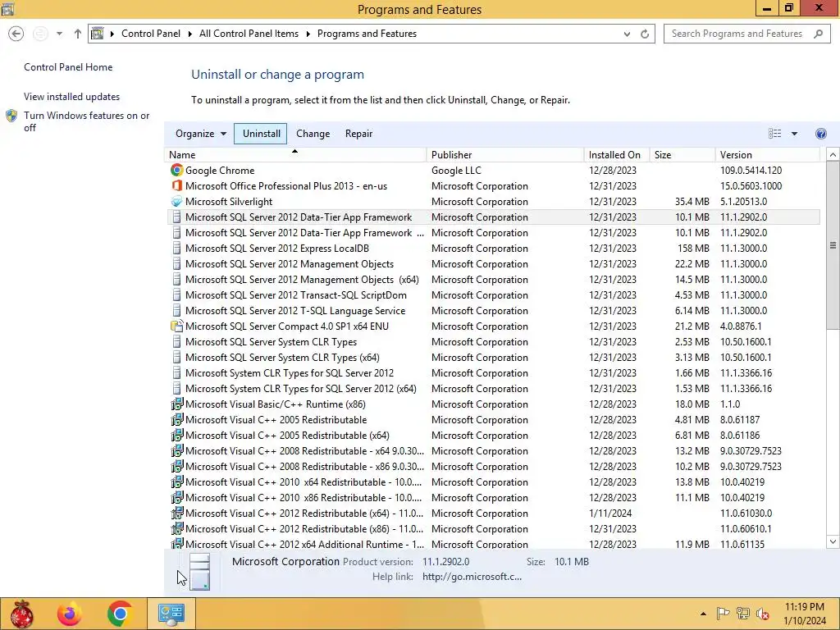Select Microsoft SQL Server 2012 Transact-SQL ScriptDom
The image size is (840, 630).
(x=493, y=295)
